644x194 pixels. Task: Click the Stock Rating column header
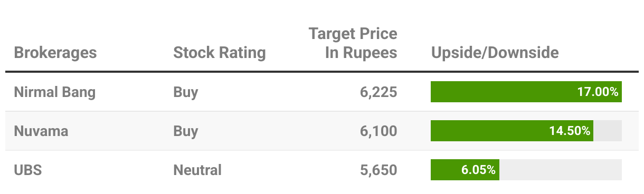pos(220,53)
